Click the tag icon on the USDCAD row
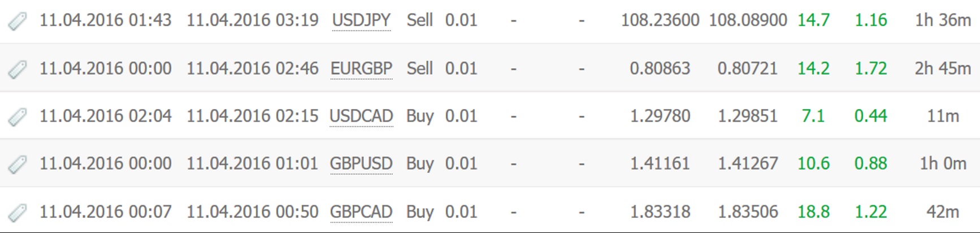The image size is (980, 233). (x=18, y=117)
